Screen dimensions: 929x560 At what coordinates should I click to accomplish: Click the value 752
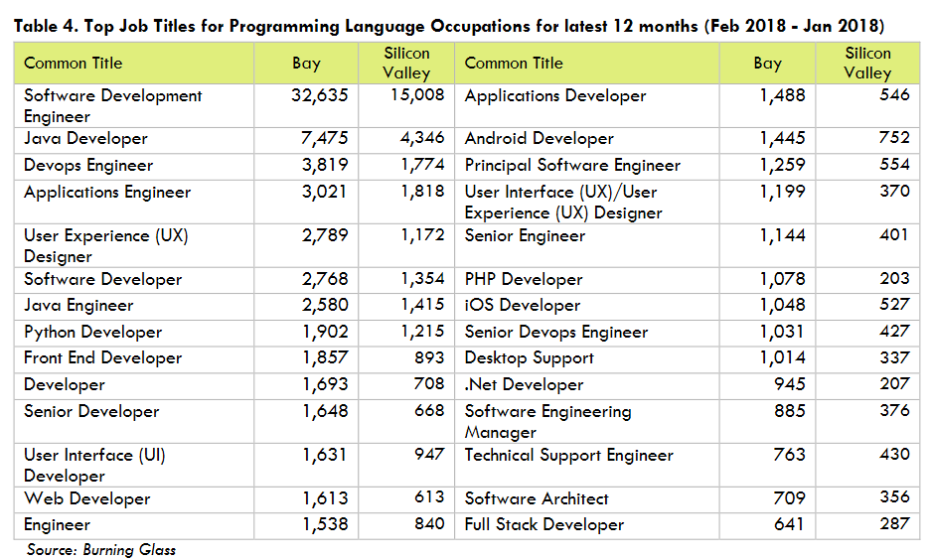coord(894,137)
